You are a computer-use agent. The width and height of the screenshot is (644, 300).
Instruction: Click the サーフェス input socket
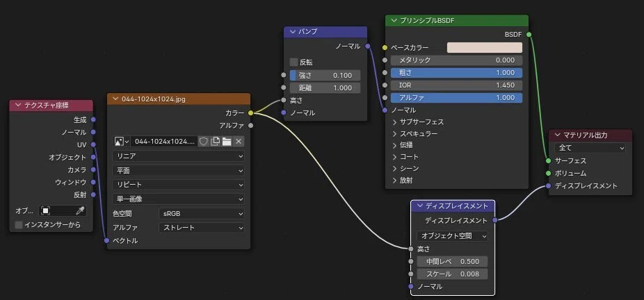548,160
